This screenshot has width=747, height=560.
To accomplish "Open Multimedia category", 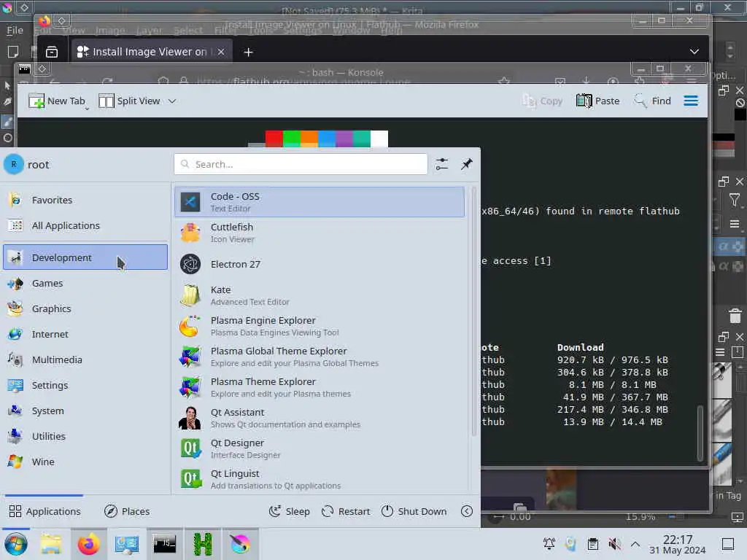I will pyautogui.click(x=85, y=359).
